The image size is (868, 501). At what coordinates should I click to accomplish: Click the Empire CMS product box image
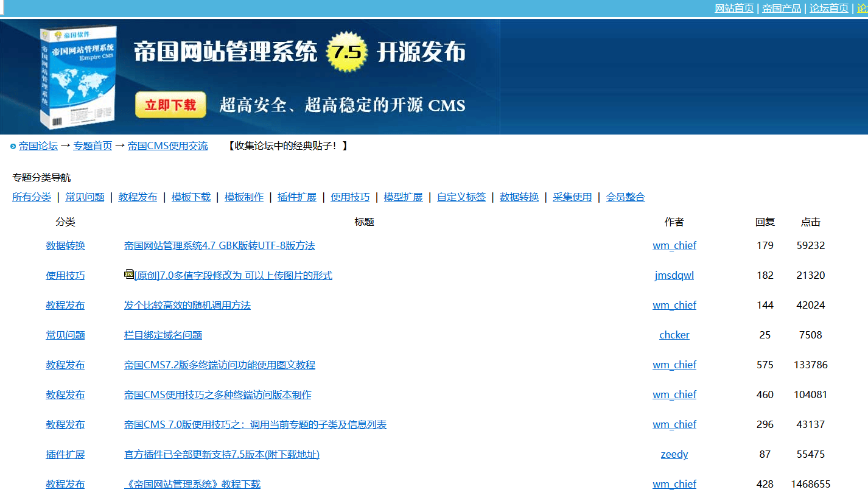click(79, 78)
